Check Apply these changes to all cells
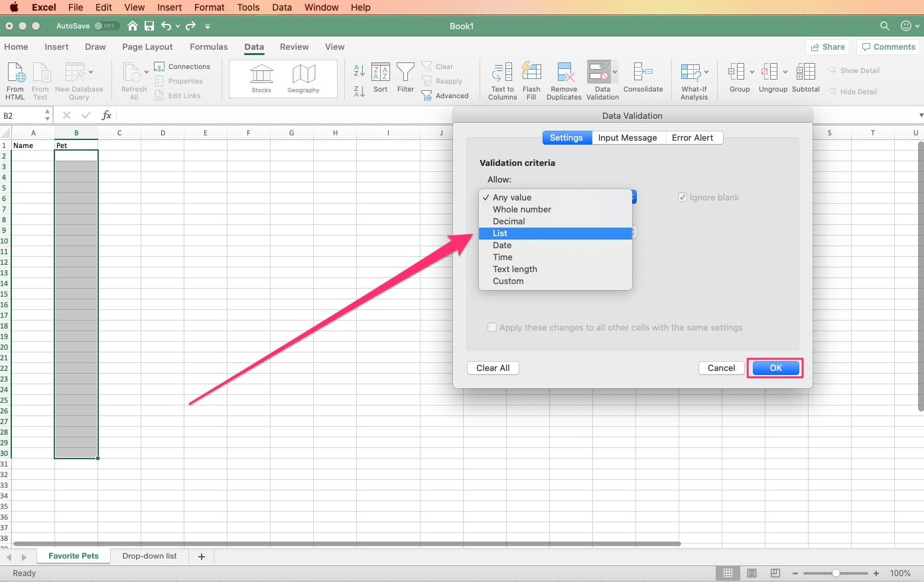This screenshot has width=924, height=582. coord(492,327)
